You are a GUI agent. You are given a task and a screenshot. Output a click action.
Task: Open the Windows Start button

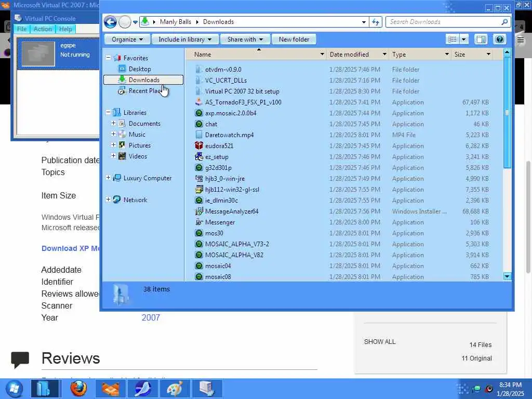pyautogui.click(x=14, y=389)
